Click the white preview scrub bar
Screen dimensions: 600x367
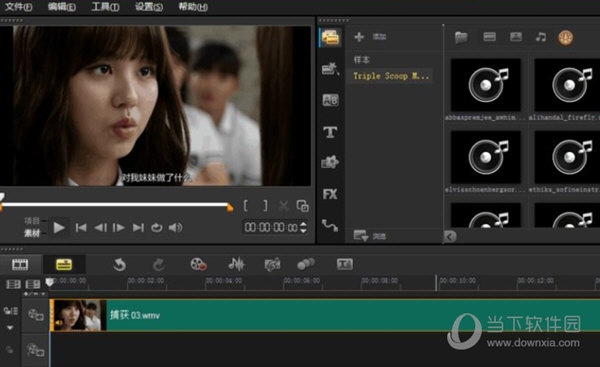click(x=115, y=205)
